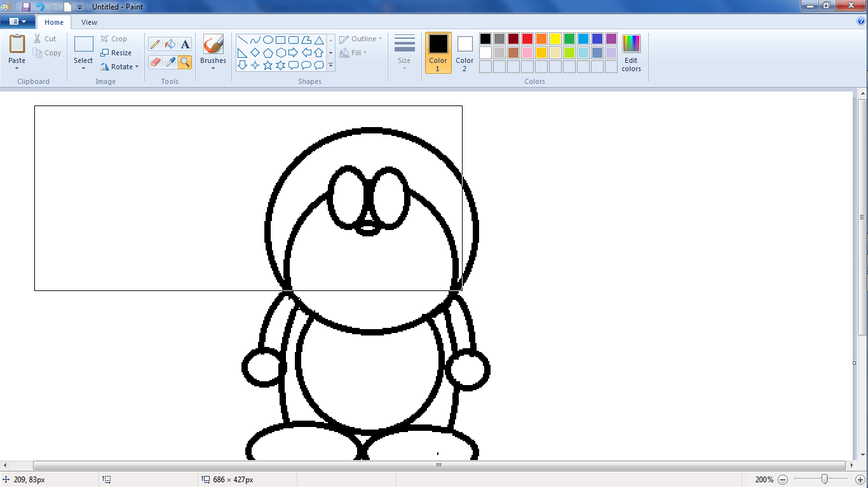Undo the last action via the title bar arrow
Screen dimensions: 868x488
click(40, 6)
